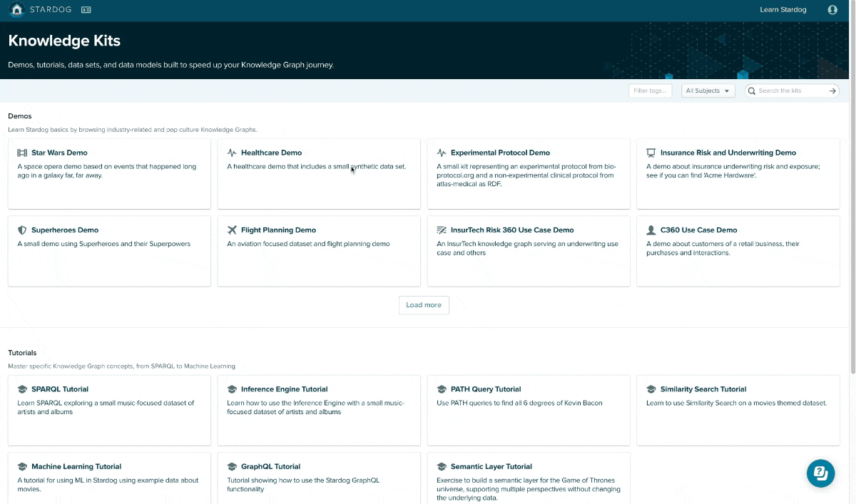Open the All Subjects dropdown
Image resolution: width=856 pixels, height=504 pixels.
tap(708, 91)
